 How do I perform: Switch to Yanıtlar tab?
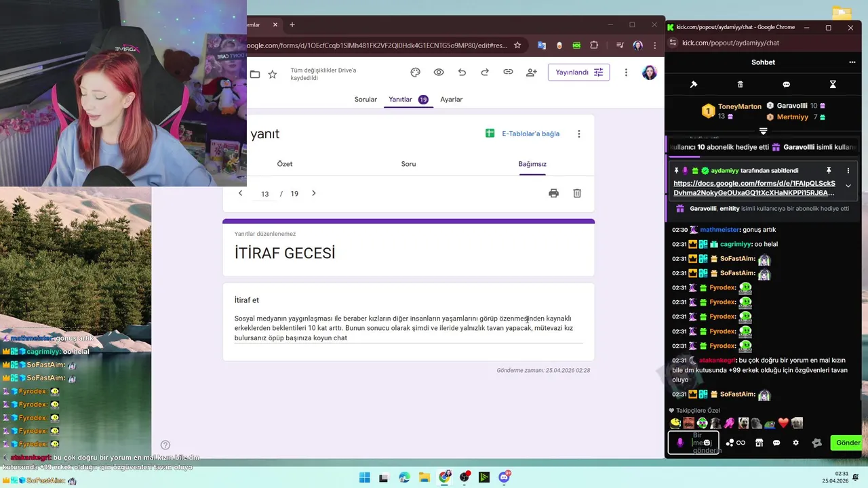408,100
